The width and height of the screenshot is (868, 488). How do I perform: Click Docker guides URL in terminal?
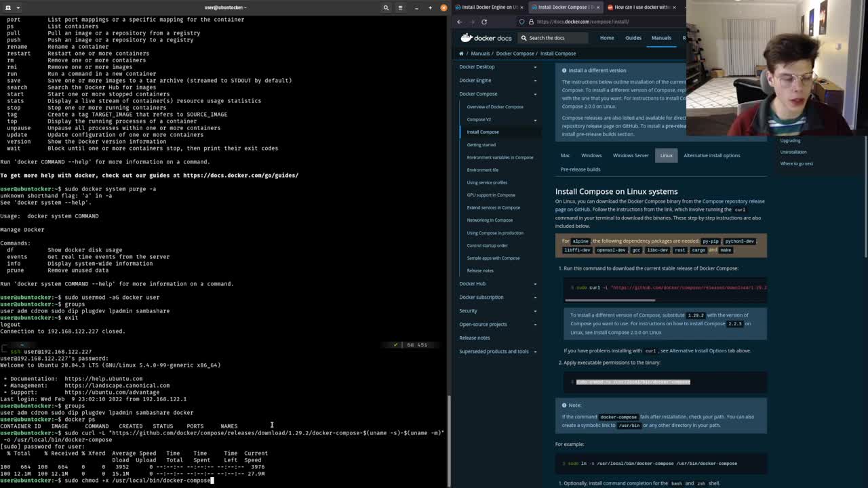241,176
